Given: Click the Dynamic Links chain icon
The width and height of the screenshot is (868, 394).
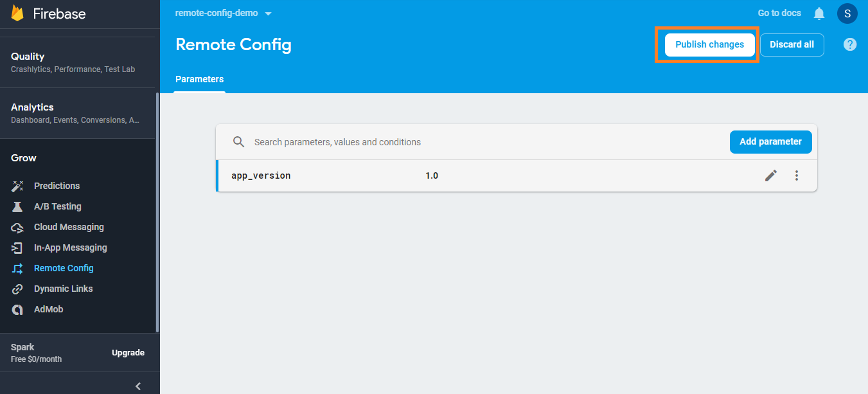Looking at the screenshot, I should (x=17, y=289).
